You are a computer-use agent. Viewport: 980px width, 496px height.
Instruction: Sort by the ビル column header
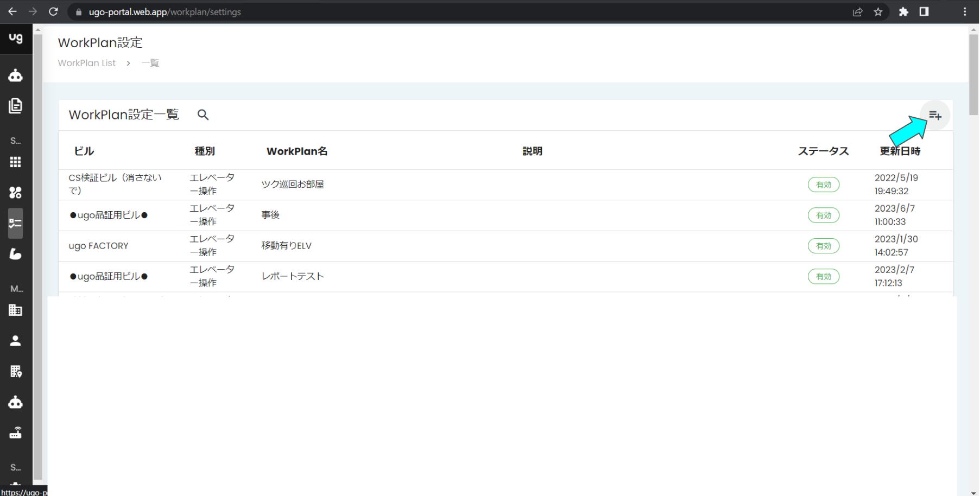[84, 151]
